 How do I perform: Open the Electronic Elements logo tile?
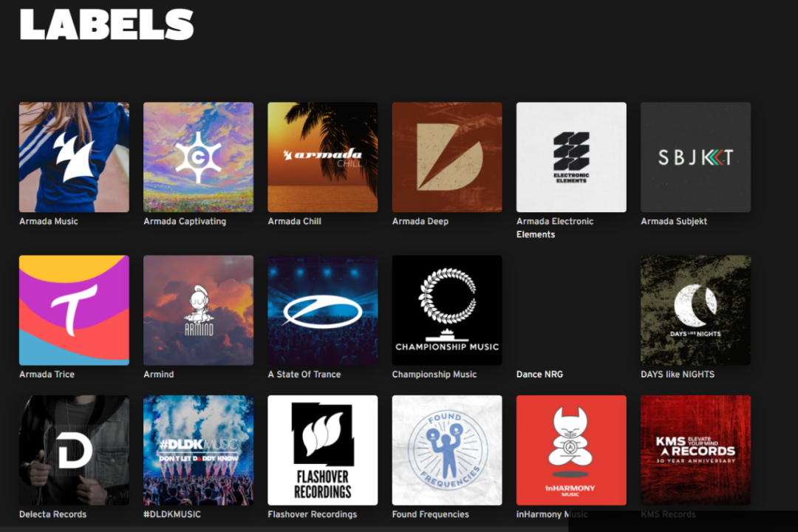coord(571,157)
